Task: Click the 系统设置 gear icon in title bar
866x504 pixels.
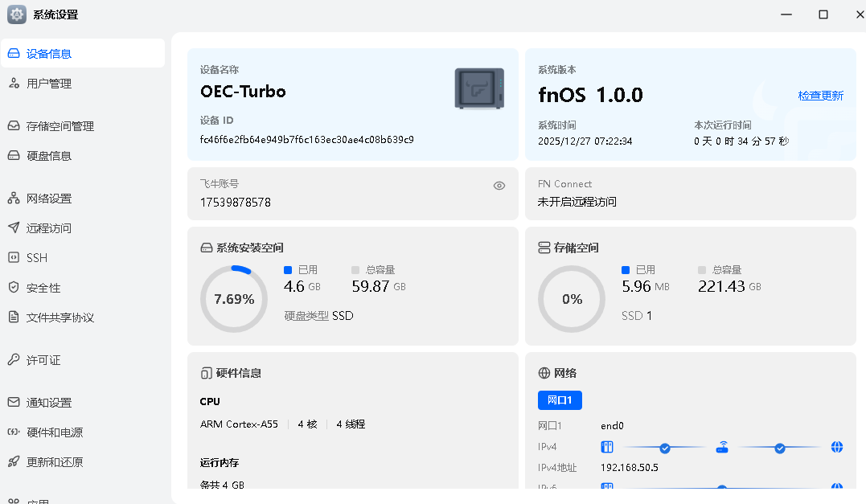Action: 17,14
